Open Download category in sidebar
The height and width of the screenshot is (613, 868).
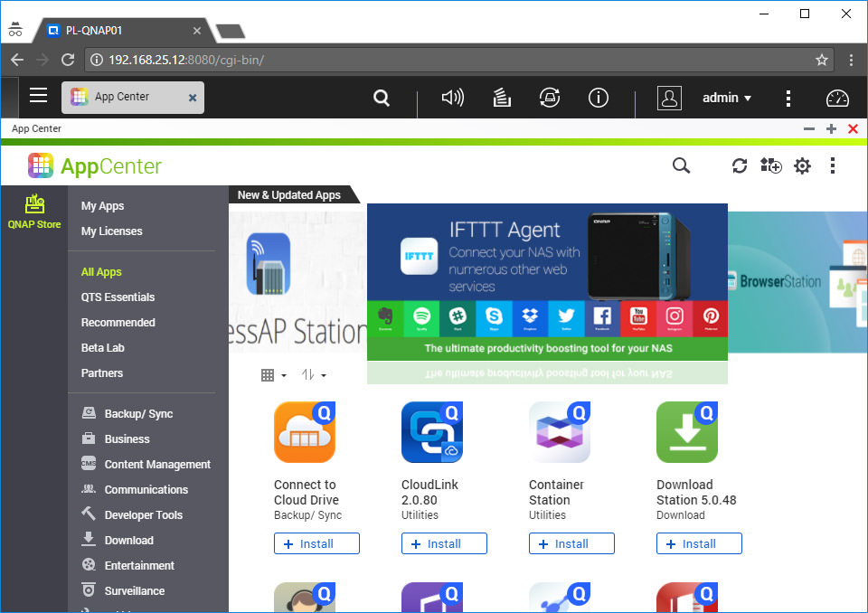[118, 540]
